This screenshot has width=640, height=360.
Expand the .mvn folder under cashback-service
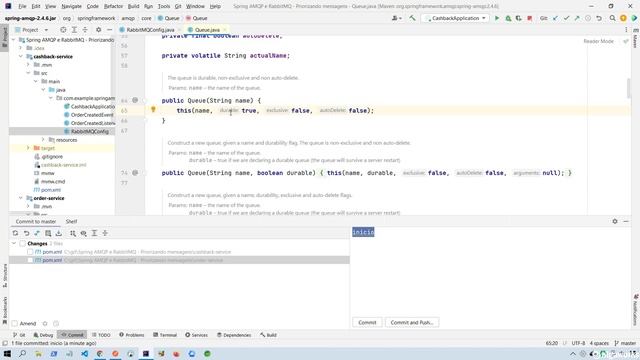28,64
